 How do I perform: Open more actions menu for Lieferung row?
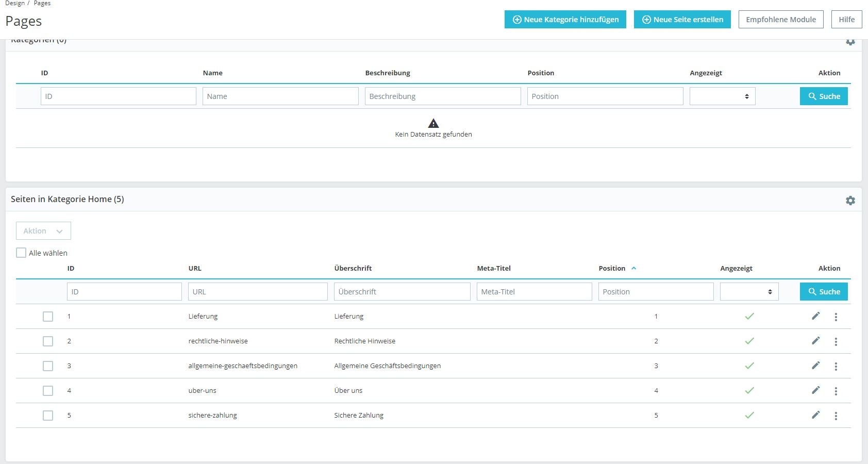(x=836, y=317)
